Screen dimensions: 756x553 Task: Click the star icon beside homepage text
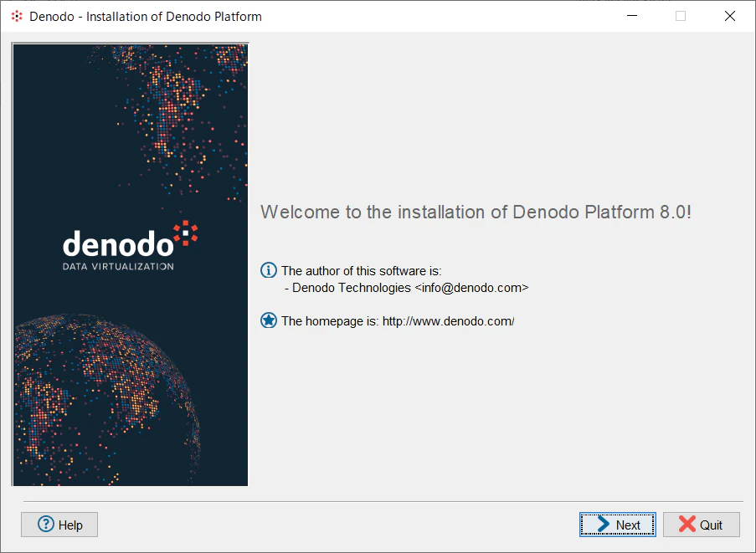[269, 320]
